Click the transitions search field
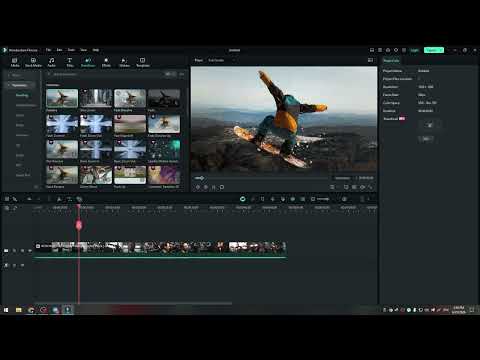Image resolution: width=480 pixels, height=360 pixels. (x=105, y=74)
